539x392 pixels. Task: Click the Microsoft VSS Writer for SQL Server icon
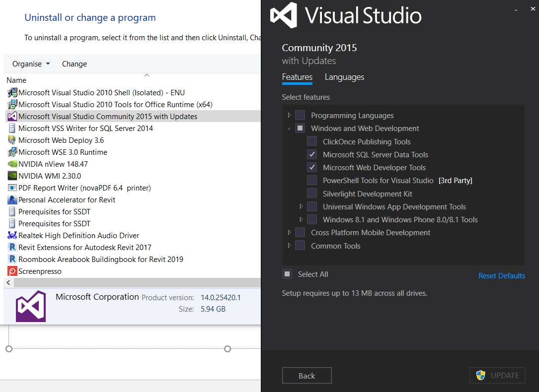point(12,129)
